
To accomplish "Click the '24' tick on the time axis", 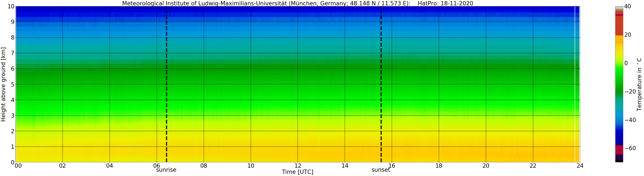I will point(580,166).
